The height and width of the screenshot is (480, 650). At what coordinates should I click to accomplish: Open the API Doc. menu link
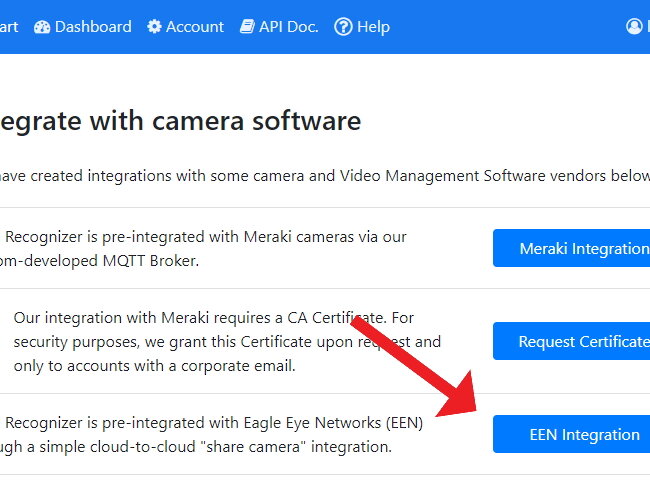point(279,27)
